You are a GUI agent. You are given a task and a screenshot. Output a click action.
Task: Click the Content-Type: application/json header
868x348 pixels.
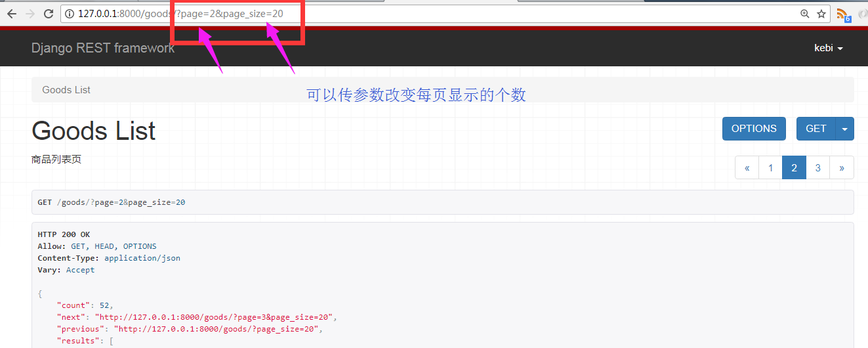tap(109, 258)
